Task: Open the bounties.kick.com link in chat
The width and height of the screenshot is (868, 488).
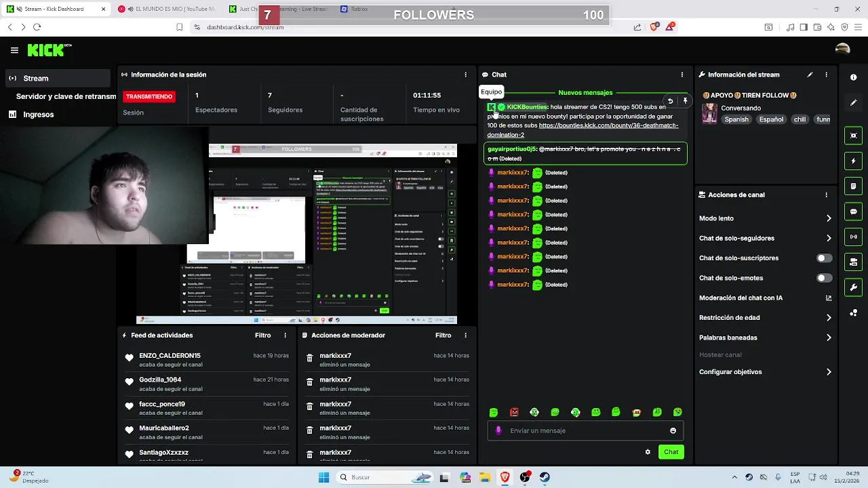Action: pyautogui.click(x=608, y=126)
